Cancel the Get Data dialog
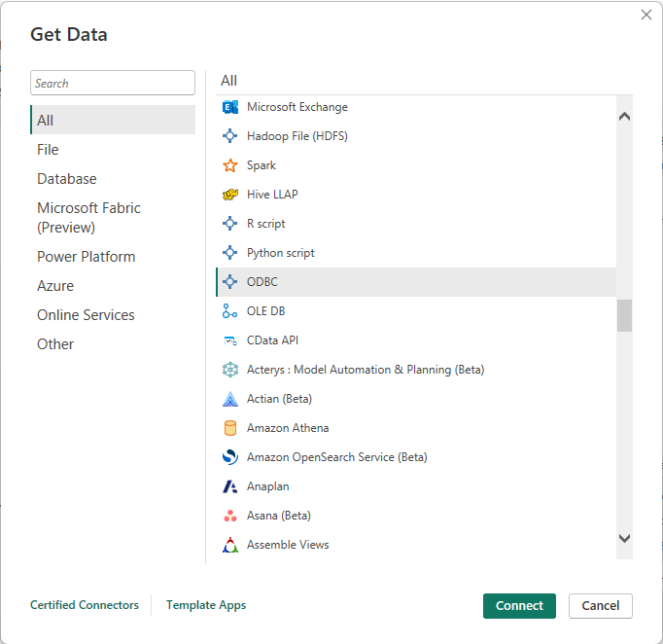 (x=601, y=605)
